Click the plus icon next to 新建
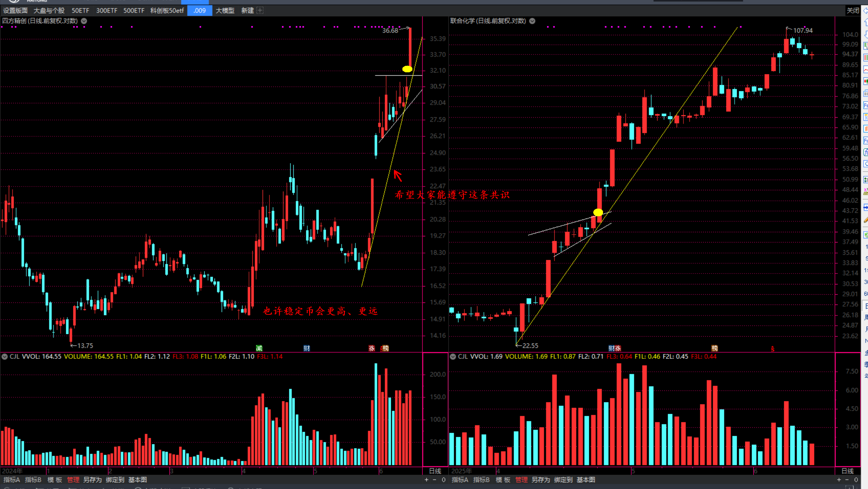The image size is (868, 489). [260, 11]
